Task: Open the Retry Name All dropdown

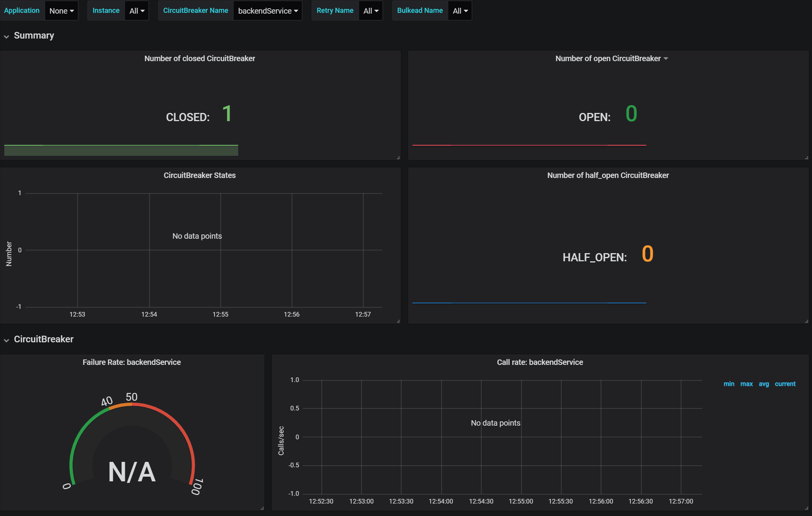Action: tap(371, 11)
